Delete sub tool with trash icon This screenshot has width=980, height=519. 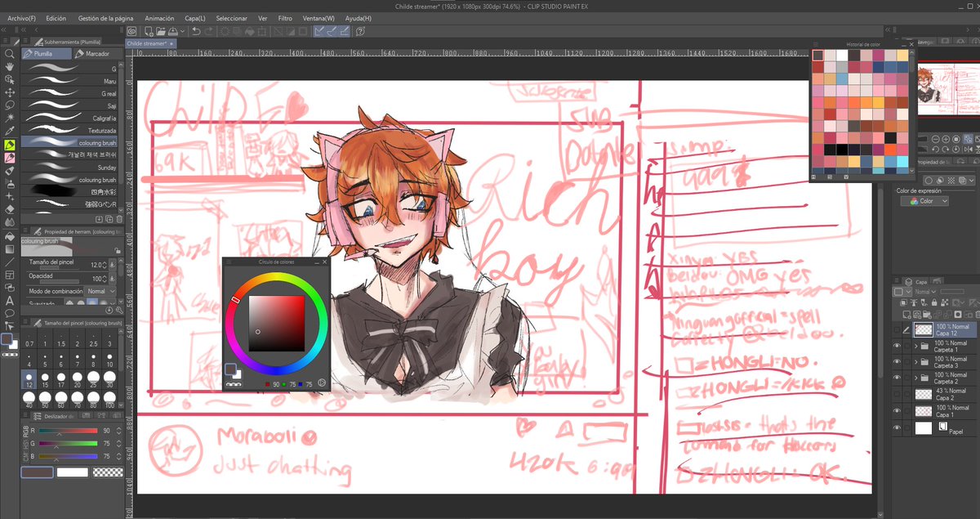119,219
